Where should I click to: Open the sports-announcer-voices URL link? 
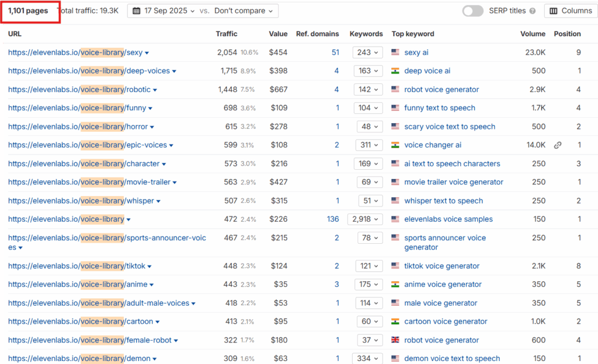pos(107,243)
